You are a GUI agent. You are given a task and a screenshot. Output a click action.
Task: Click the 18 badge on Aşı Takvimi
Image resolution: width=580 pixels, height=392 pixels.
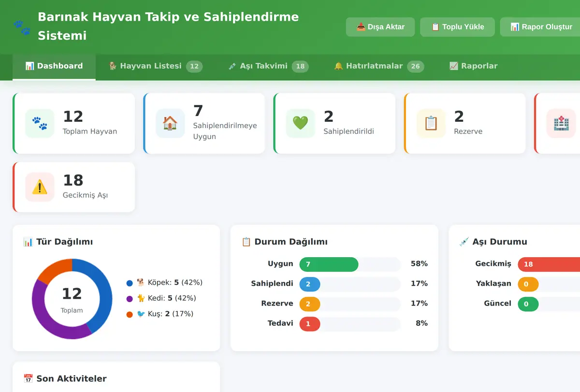click(300, 66)
